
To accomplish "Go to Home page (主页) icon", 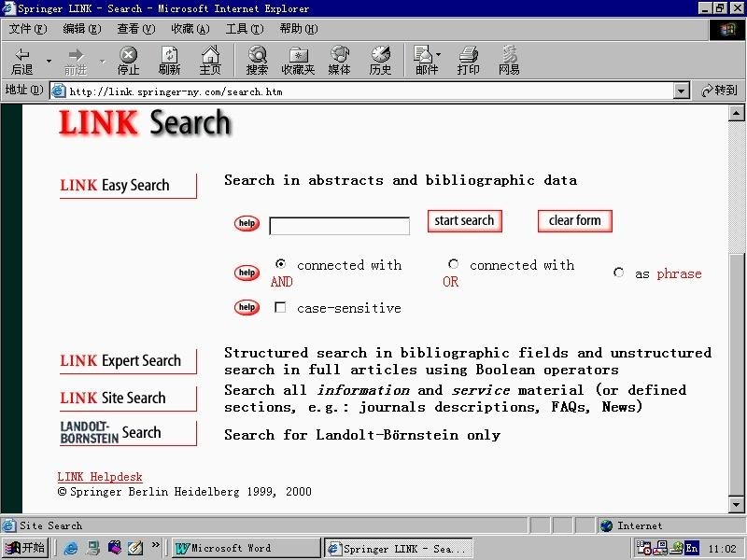I will 210,61.
